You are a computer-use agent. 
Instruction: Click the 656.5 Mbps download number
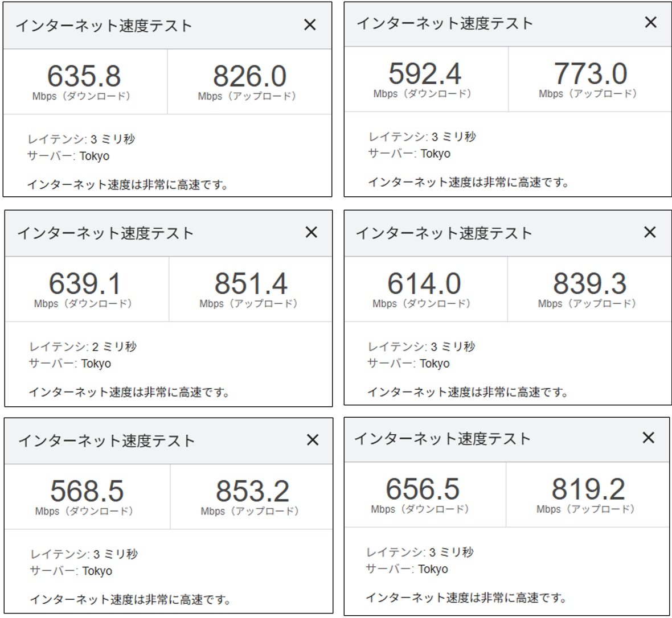(422, 489)
